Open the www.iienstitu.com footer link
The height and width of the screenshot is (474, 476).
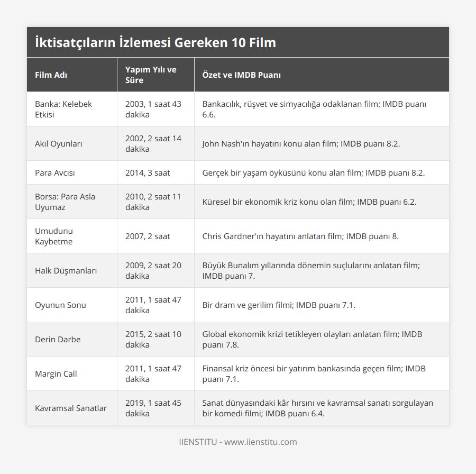click(260, 442)
